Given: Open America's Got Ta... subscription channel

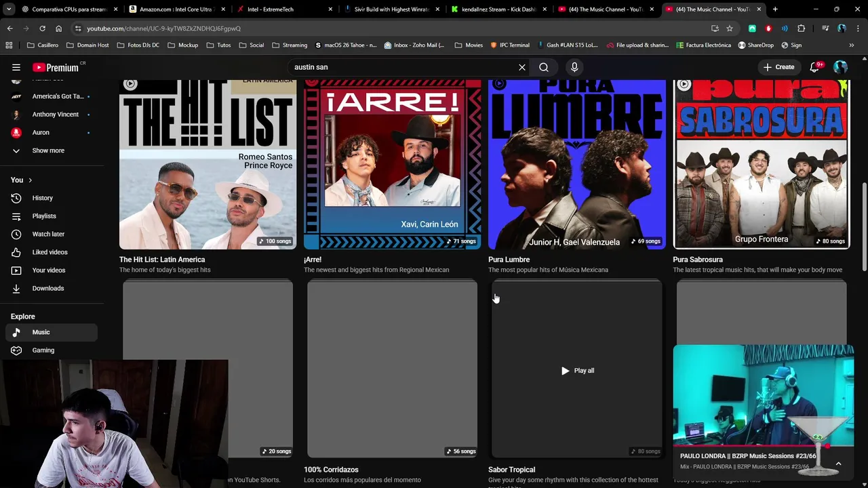Looking at the screenshot, I should tap(52, 96).
